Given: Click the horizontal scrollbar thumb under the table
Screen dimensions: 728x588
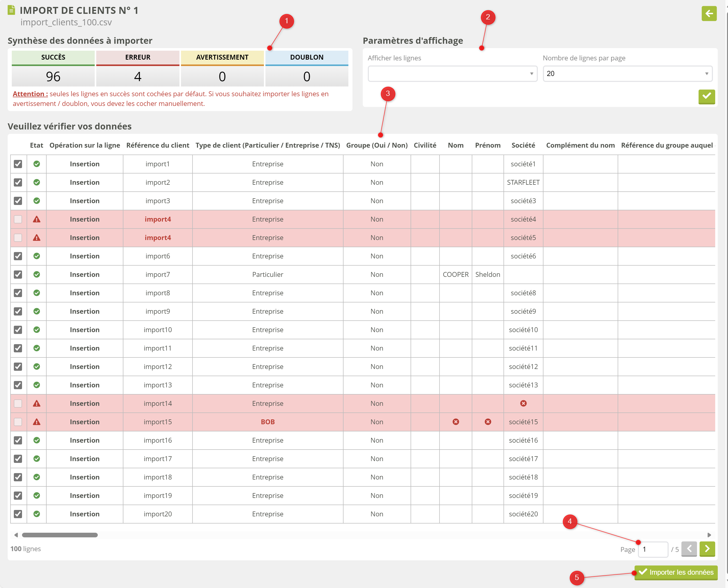Looking at the screenshot, I should click(x=60, y=535).
